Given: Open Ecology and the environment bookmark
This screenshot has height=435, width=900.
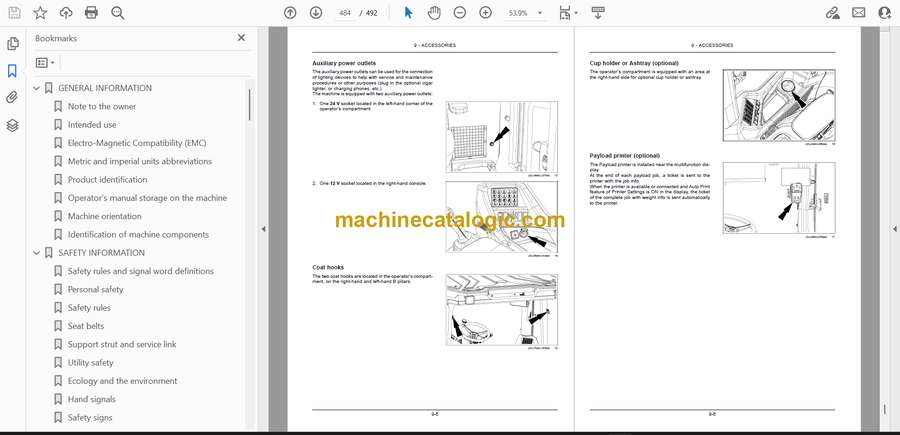Looking at the screenshot, I should [122, 381].
